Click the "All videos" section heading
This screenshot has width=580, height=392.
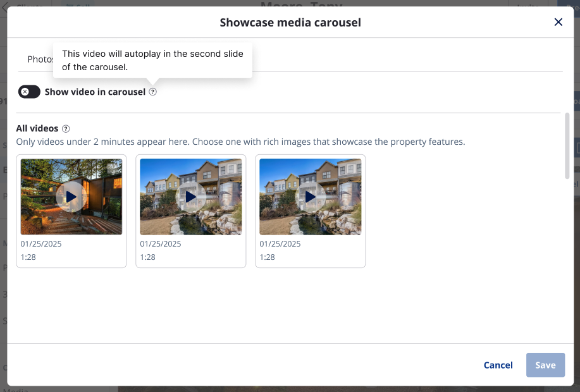tap(37, 128)
